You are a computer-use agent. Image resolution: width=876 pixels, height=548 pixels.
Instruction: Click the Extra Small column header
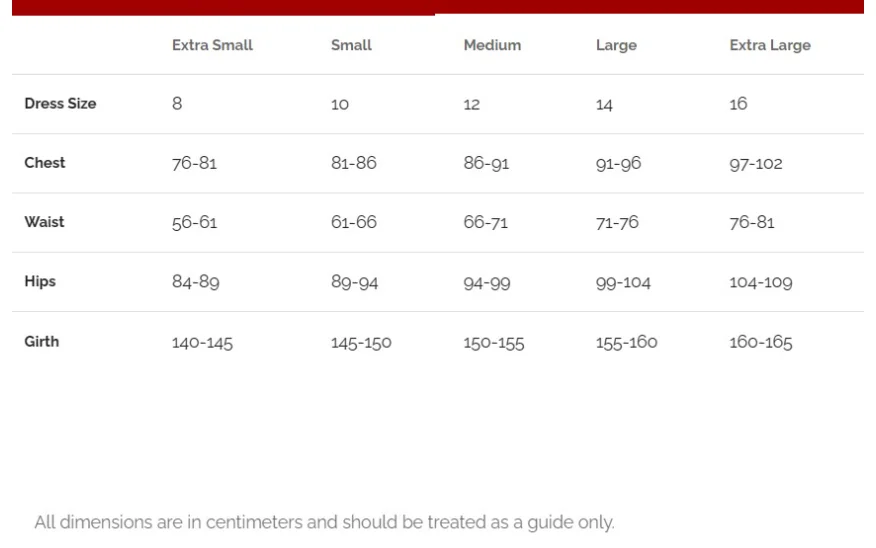[x=212, y=45]
